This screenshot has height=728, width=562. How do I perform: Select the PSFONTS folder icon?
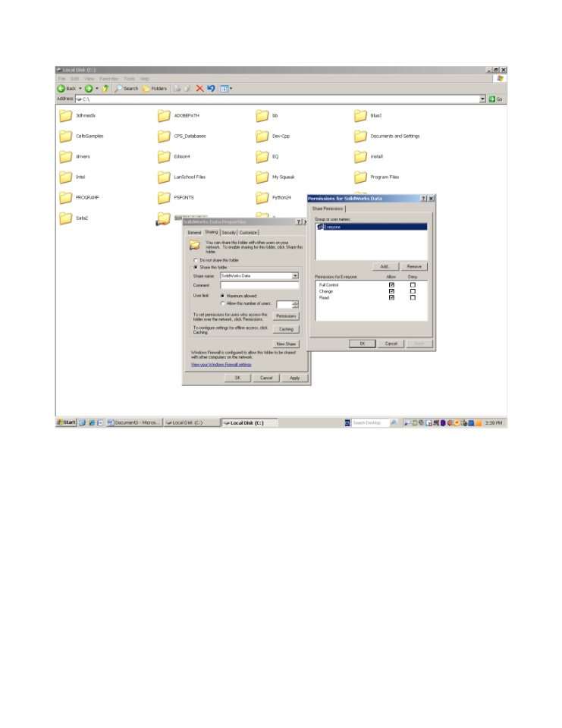click(164, 197)
